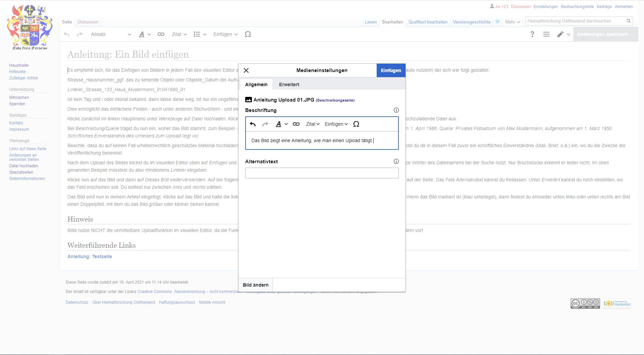Expand the Zitat dropdown in caption toolbar
The width and height of the screenshot is (644, 355).
coord(313,124)
